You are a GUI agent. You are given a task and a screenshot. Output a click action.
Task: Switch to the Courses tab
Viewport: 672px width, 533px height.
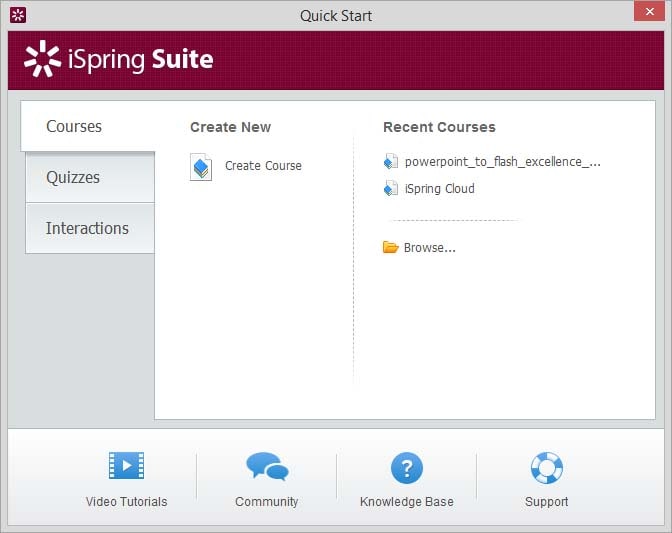tap(75, 127)
